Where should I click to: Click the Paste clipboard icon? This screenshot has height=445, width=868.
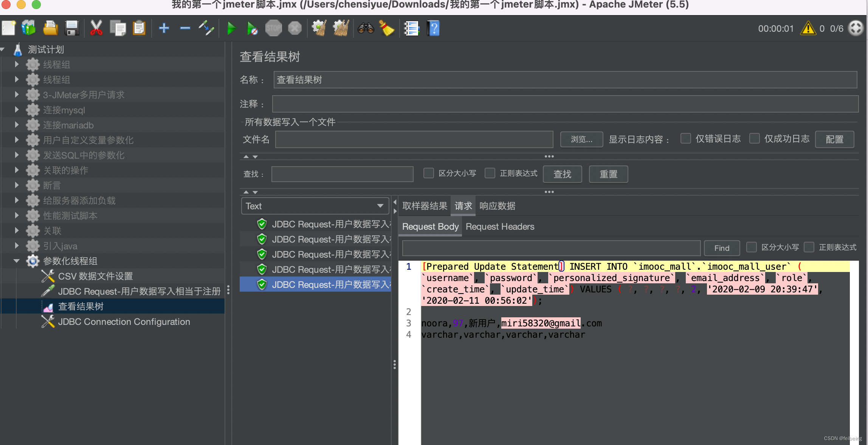coord(139,28)
